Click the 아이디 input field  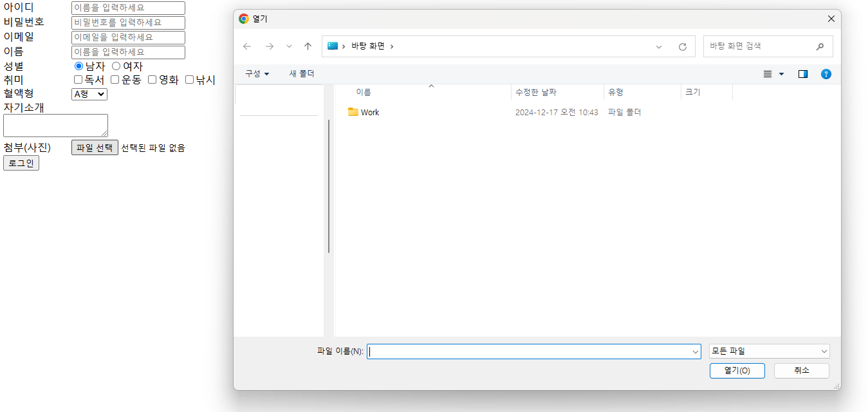pos(128,8)
